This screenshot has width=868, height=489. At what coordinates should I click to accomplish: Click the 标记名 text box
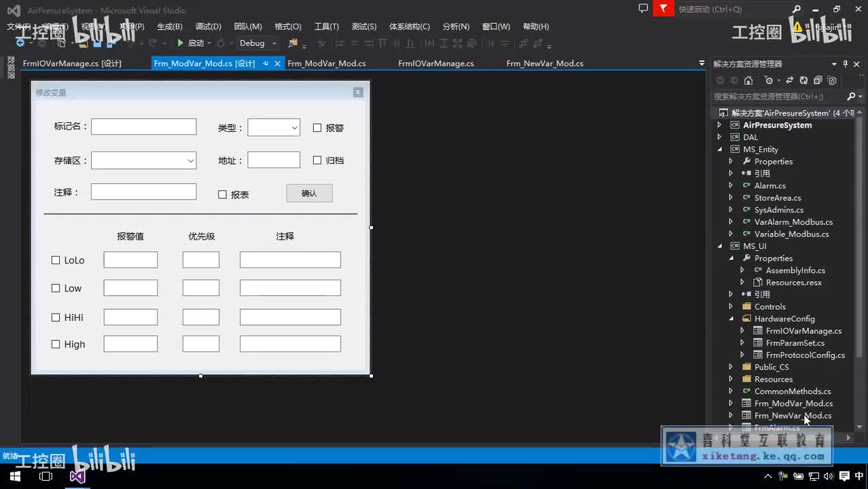pos(143,127)
